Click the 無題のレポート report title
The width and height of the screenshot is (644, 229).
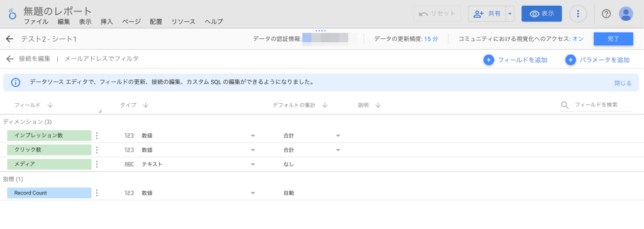pos(58,11)
